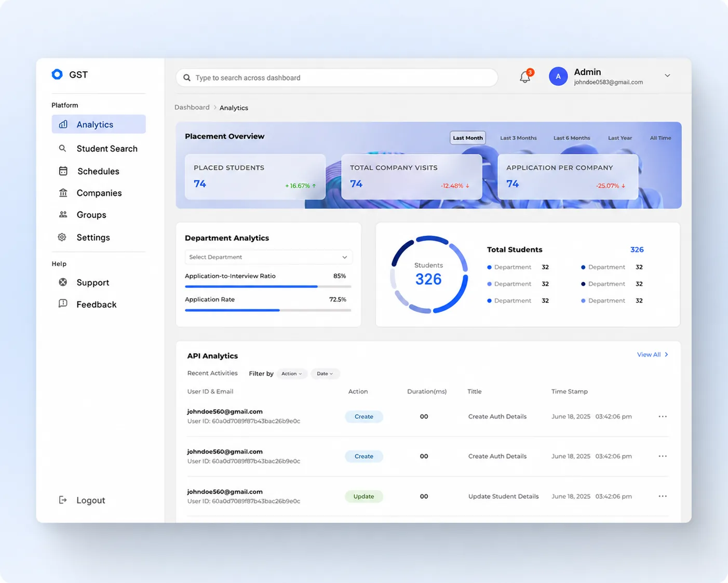Click the Support lifebuoy icon
728x583 pixels.
pos(63,282)
